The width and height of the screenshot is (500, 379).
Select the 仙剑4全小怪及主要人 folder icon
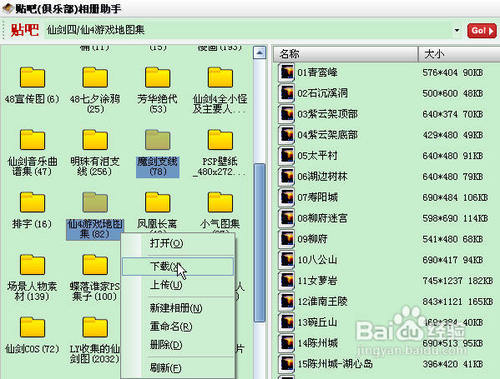click(220, 77)
